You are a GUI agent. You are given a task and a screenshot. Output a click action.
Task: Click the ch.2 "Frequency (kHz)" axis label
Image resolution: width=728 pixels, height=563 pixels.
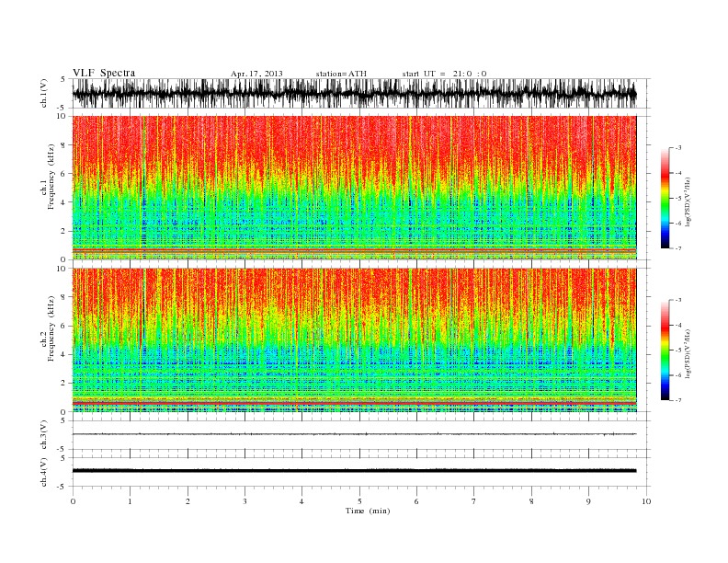click(51, 327)
